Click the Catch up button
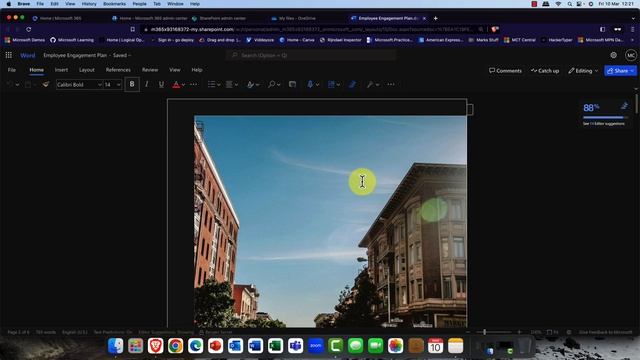640x360 pixels. coord(545,71)
